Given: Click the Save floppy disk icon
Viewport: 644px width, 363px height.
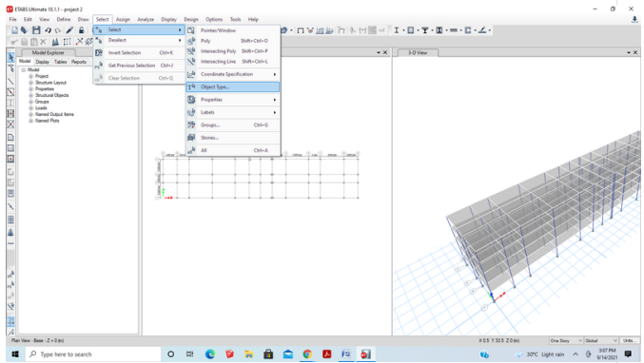Looking at the screenshot, I should [36, 30].
